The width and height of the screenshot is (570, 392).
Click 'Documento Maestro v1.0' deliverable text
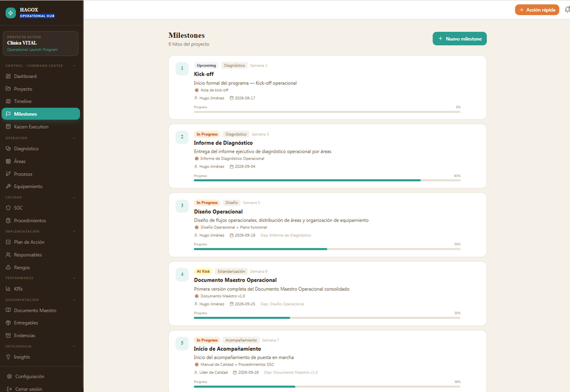tap(223, 296)
